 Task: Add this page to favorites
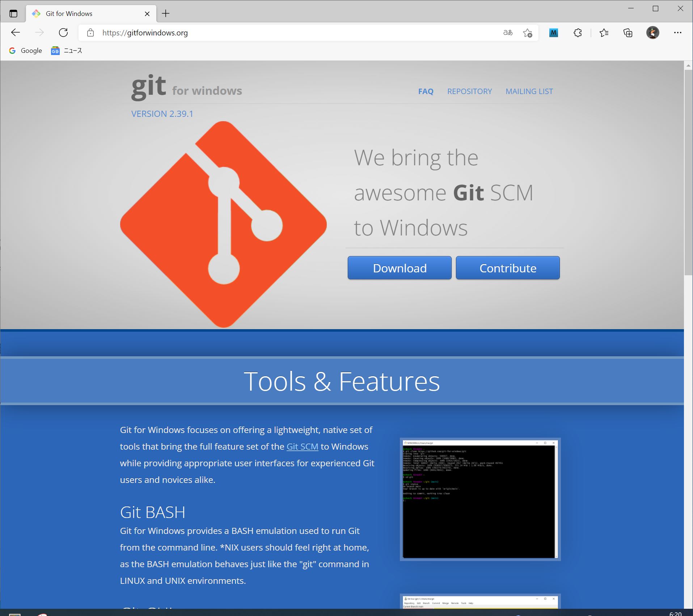coord(528,33)
